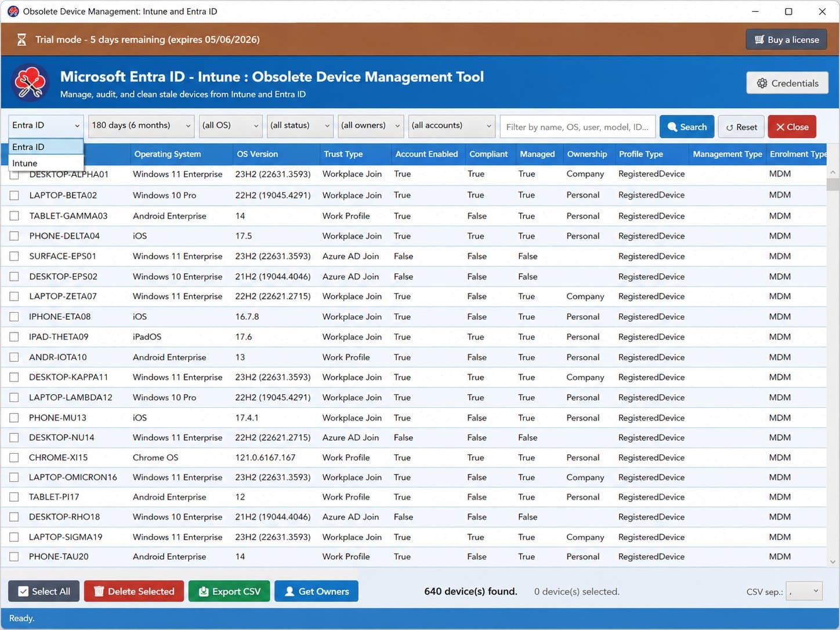Click the Credentials gear button
This screenshot has width=840, height=630.
[x=787, y=83]
